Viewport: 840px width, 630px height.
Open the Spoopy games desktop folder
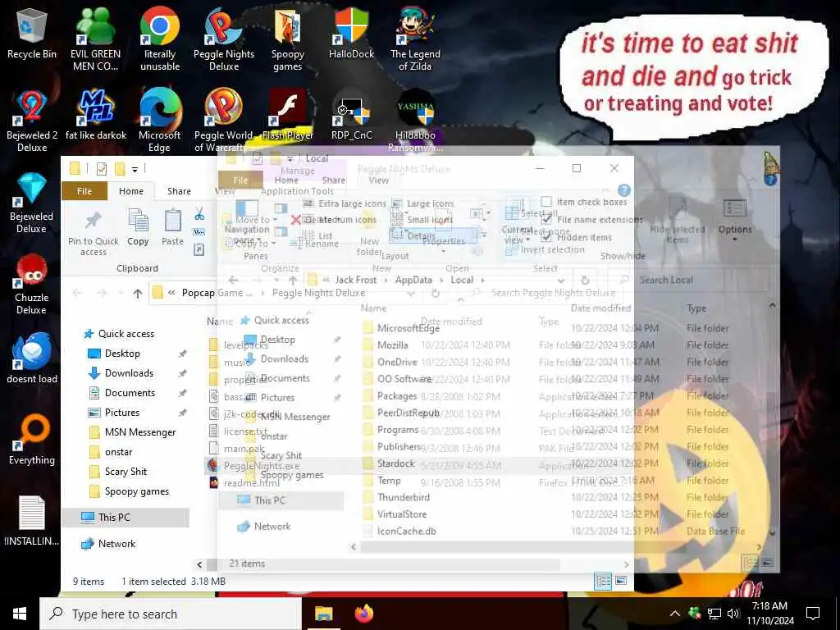coord(288,39)
